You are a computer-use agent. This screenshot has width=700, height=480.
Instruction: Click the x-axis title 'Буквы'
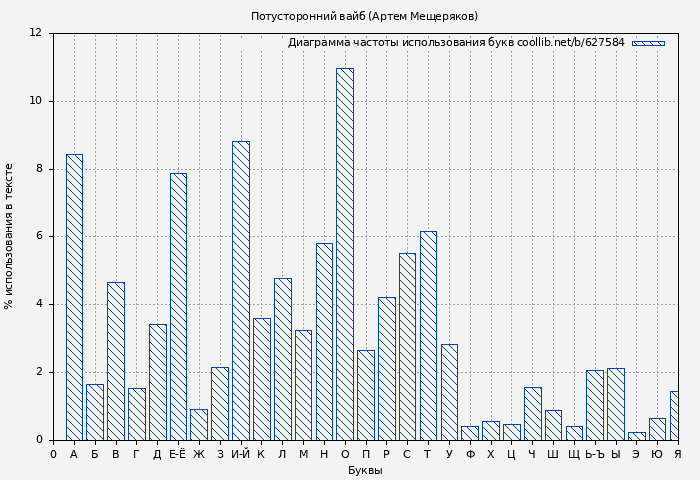click(x=365, y=470)
